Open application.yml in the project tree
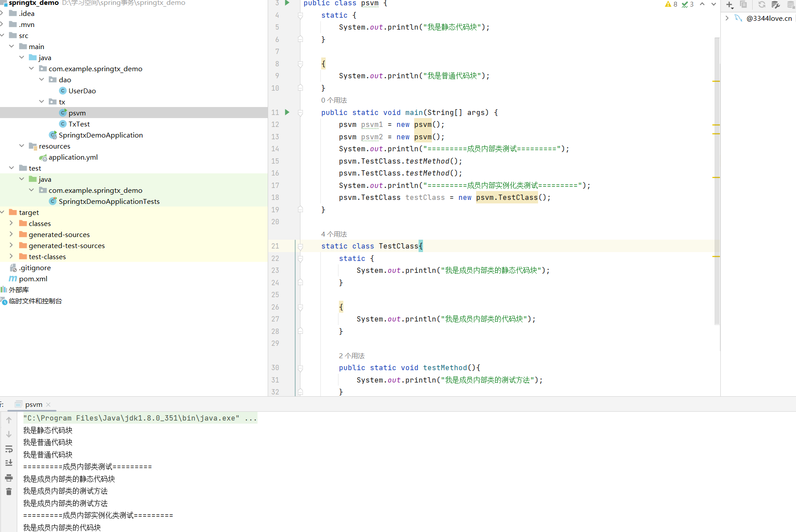 coord(73,157)
